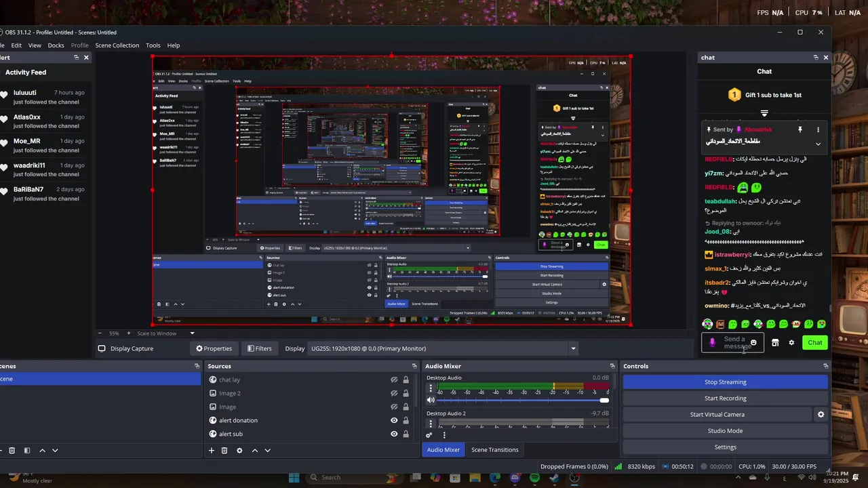Toggle lock on alert donation source
The width and height of the screenshot is (868, 488).
pyautogui.click(x=406, y=420)
